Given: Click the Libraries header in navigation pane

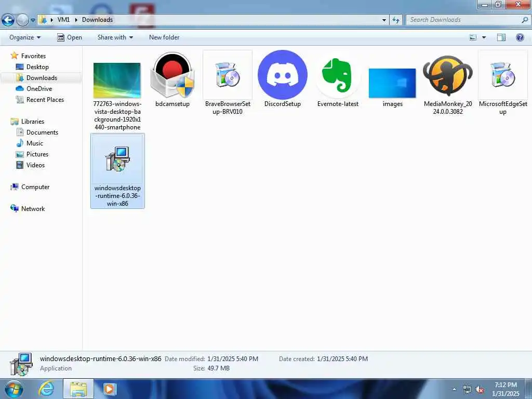Looking at the screenshot, I should (x=28, y=121).
